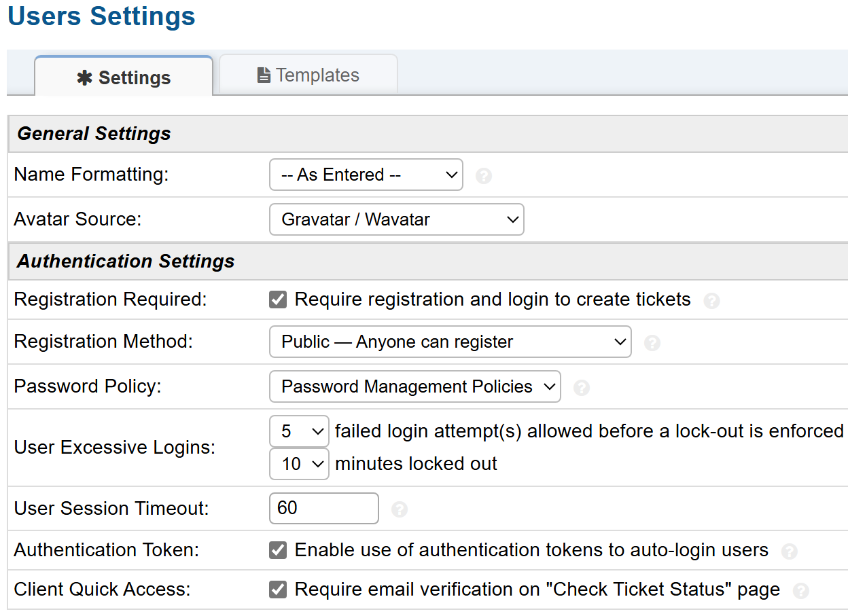Toggle Require registration and login checkbox

(x=278, y=300)
